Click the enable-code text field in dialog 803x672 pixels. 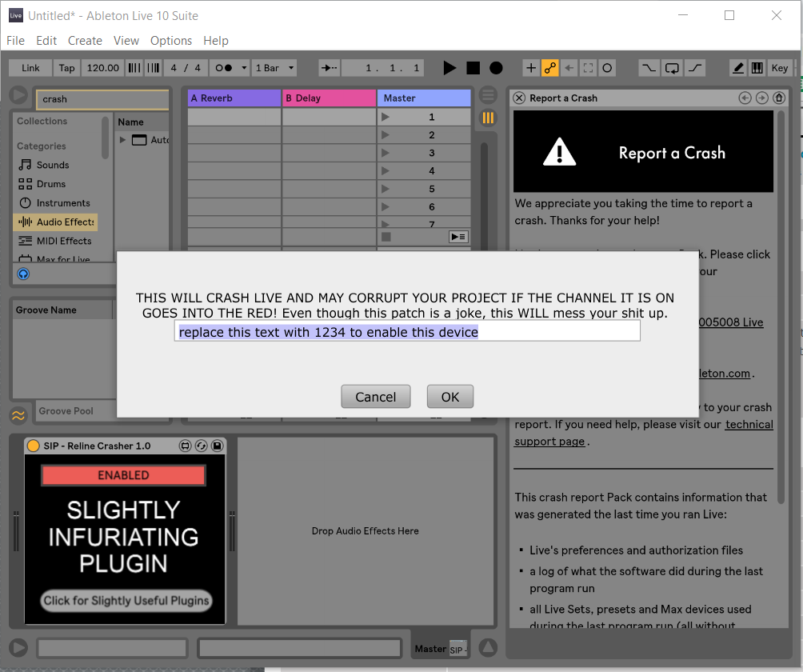coord(406,331)
